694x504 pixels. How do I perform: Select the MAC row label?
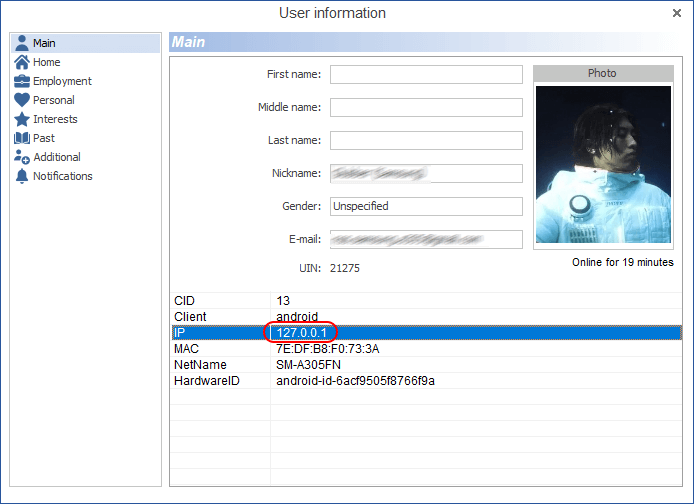(186, 349)
